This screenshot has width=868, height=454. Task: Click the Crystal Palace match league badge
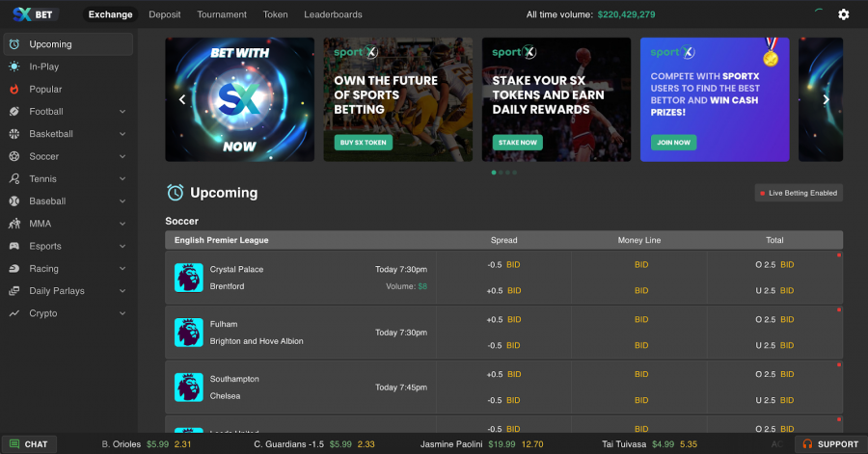tap(189, 278)
